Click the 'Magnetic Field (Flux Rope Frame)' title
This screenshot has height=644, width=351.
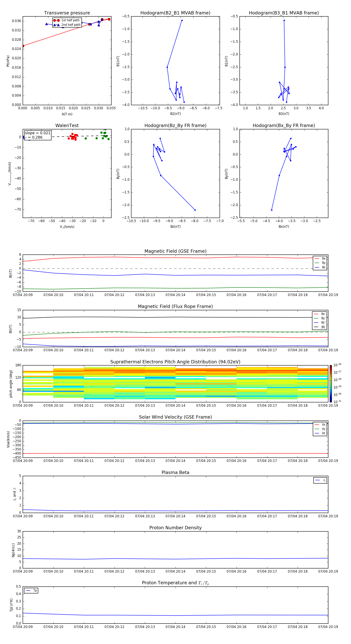click(x=175, y=307)
